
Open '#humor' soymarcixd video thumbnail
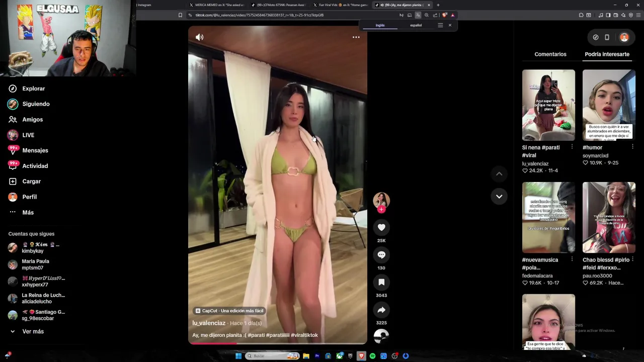609,105
